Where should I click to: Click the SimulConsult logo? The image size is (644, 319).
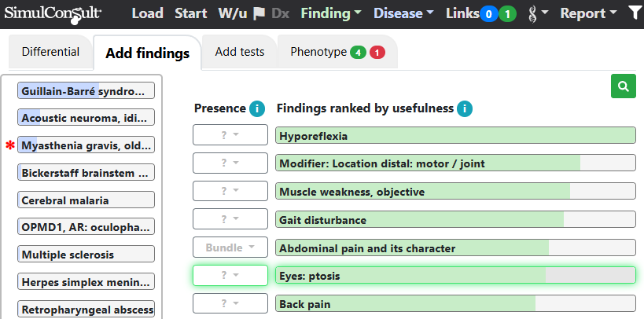coord(53,13)
